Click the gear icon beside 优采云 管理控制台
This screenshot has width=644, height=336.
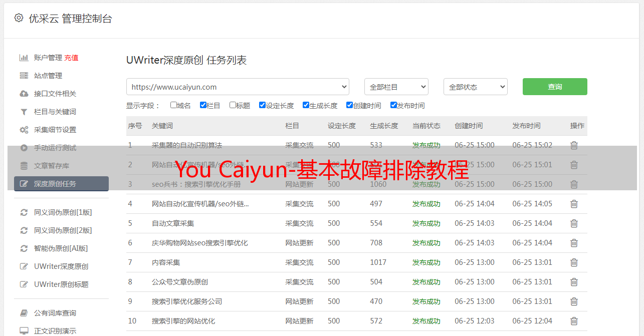pos(19,18)
